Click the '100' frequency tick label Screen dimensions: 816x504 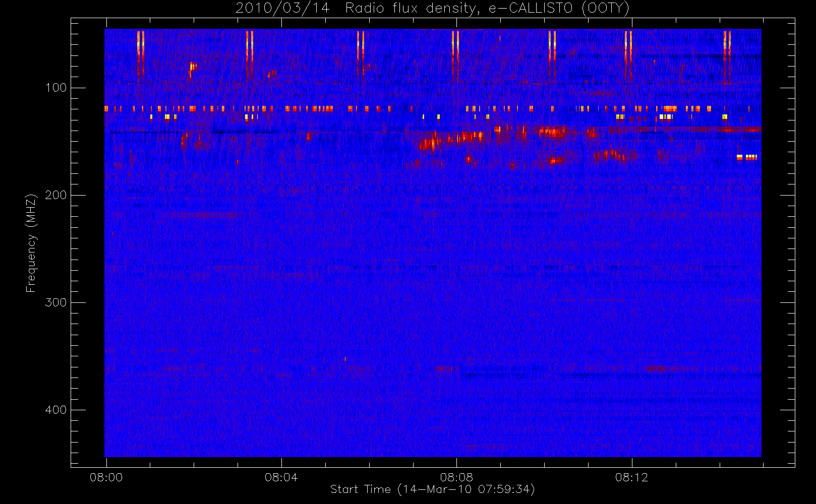pos(56,88)
